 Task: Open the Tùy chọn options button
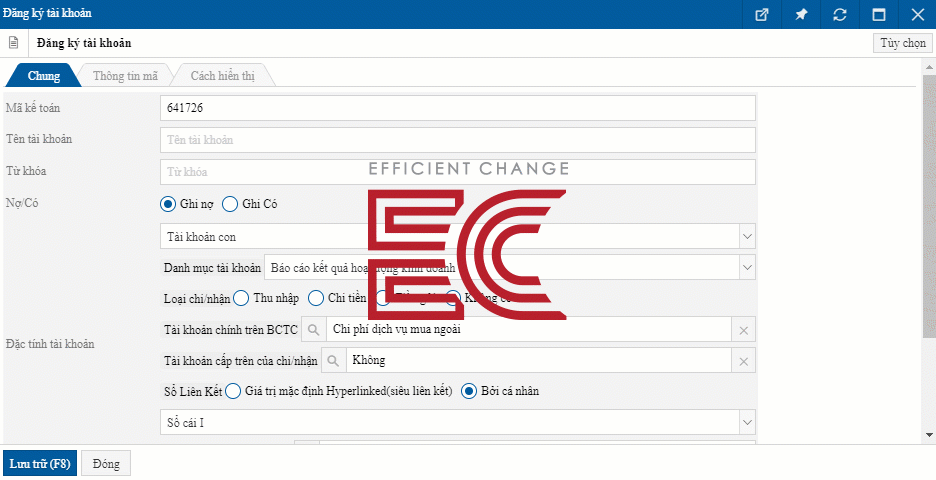click(x=903, y=43)
